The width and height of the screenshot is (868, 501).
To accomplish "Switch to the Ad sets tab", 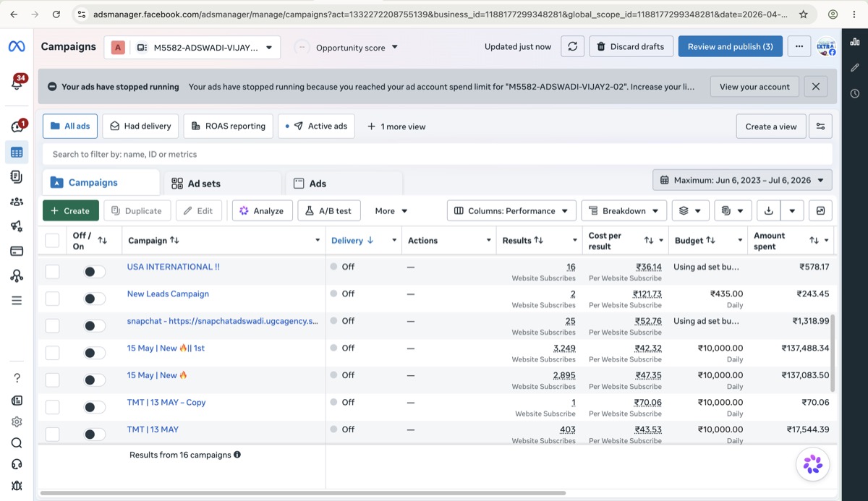I will 223,184.
